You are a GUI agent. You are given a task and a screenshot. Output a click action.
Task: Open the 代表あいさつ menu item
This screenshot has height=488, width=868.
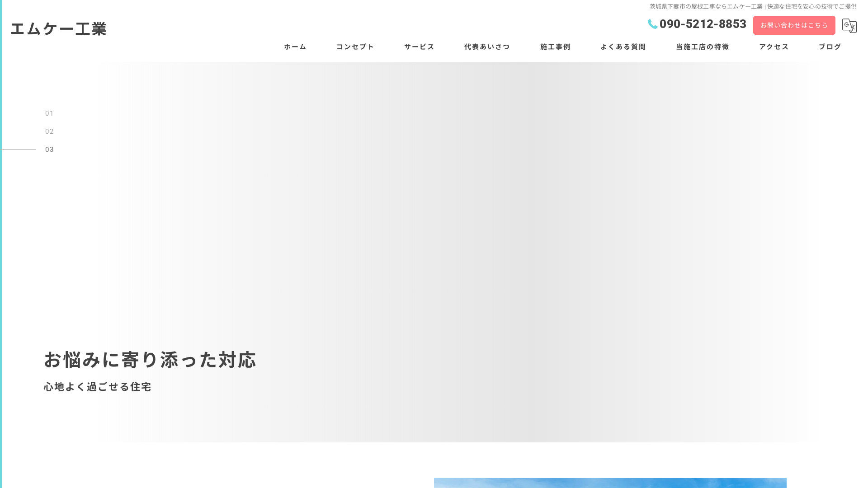tap(487, 47)
